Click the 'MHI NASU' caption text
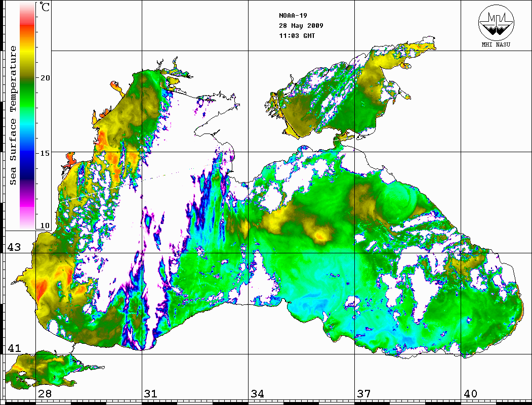 pyautogui.click(x=496, y=44)
